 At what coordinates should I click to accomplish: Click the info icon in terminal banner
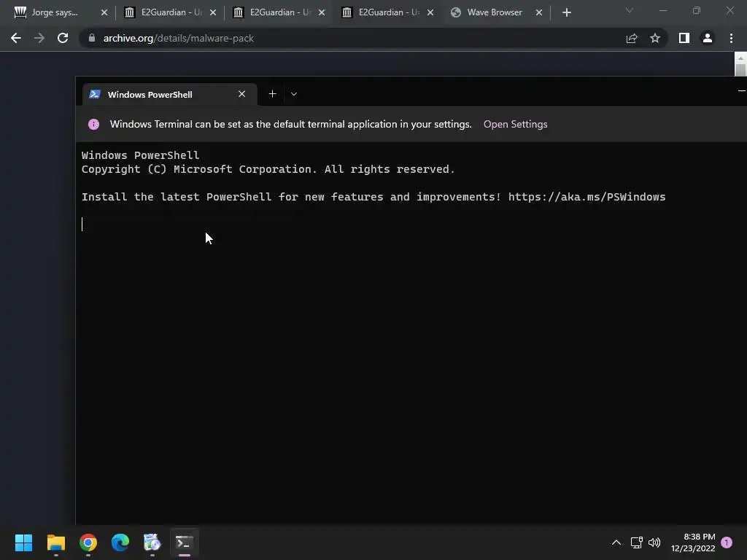(x=94, y=124)
